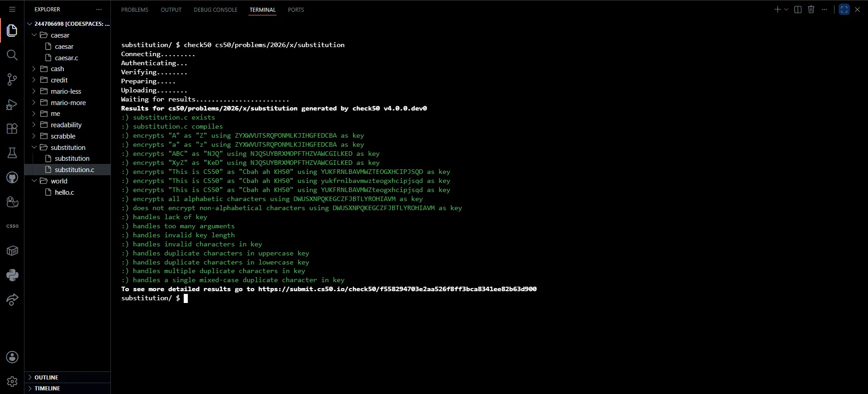
Task: Open the Python view icon
Action: (12, 275)
